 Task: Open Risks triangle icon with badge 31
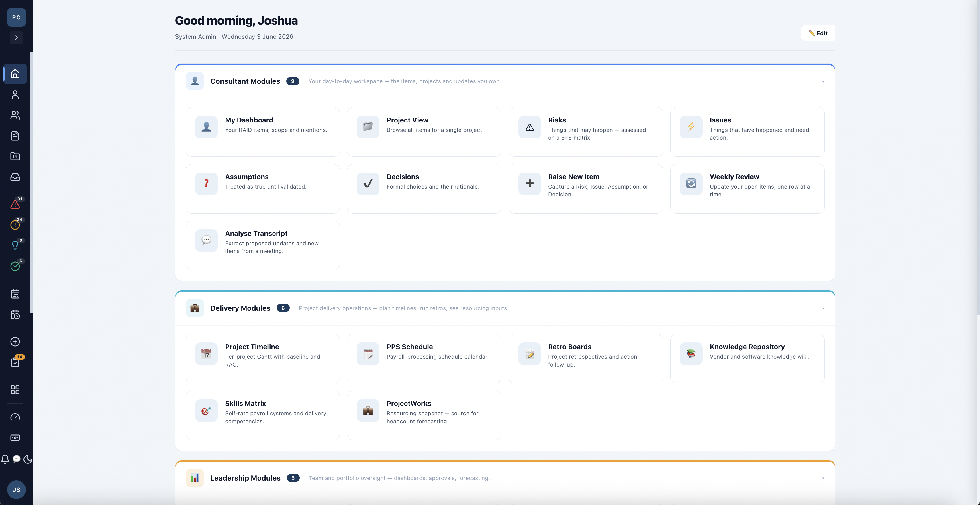[x=15, y=204]
